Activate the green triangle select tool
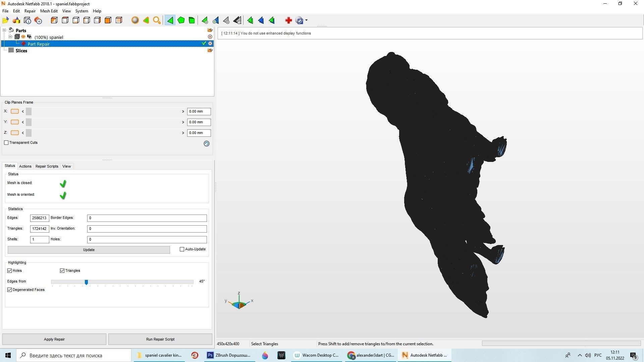 170,20
